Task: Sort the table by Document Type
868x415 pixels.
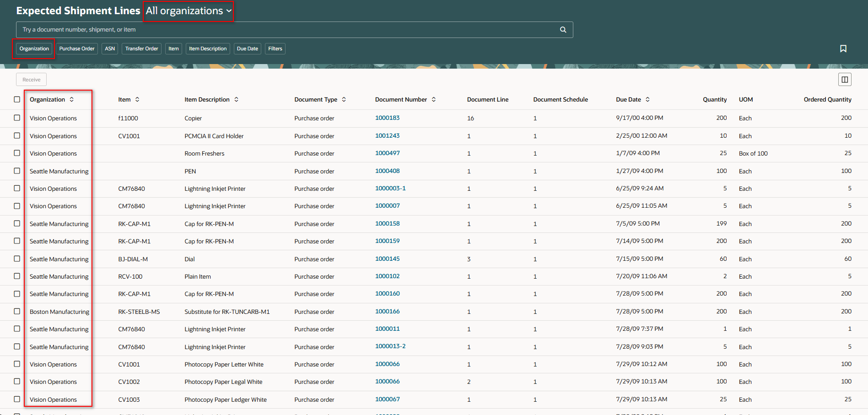Action: click(345, 99)
